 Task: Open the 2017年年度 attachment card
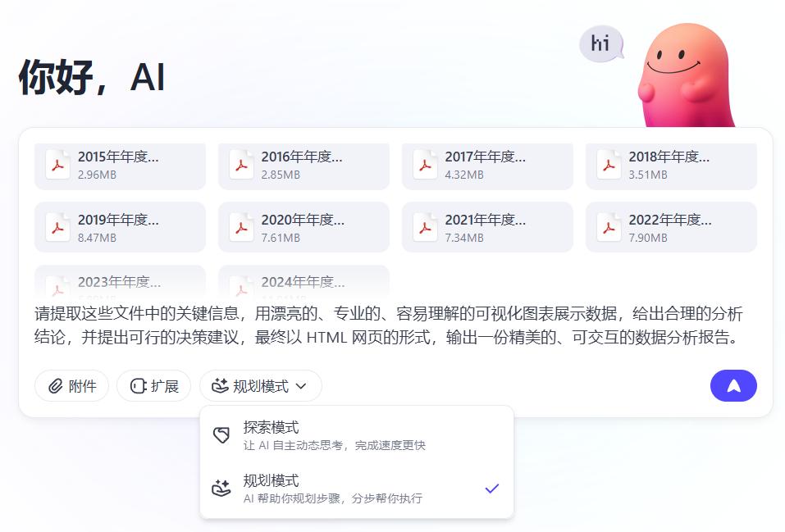point(487,165)
